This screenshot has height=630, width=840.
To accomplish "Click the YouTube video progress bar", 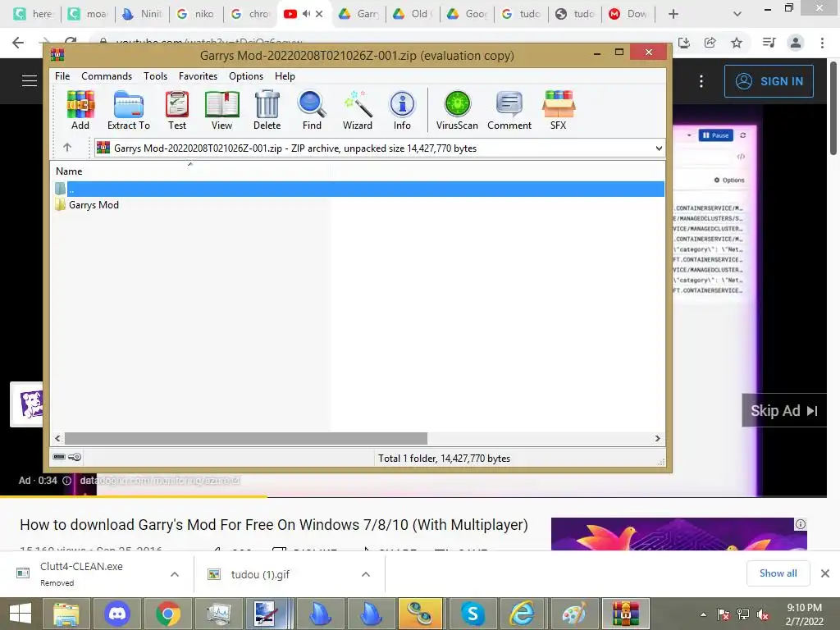I will tap(413, 496).
